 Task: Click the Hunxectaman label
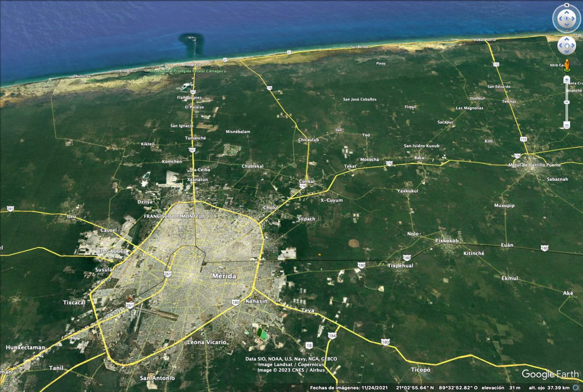25,347
